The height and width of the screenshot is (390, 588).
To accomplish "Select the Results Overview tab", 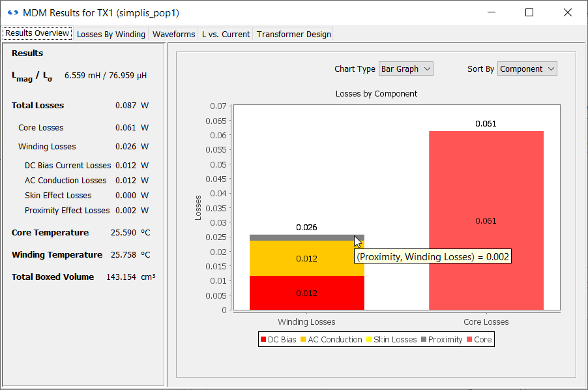I will tap(37, 33).
